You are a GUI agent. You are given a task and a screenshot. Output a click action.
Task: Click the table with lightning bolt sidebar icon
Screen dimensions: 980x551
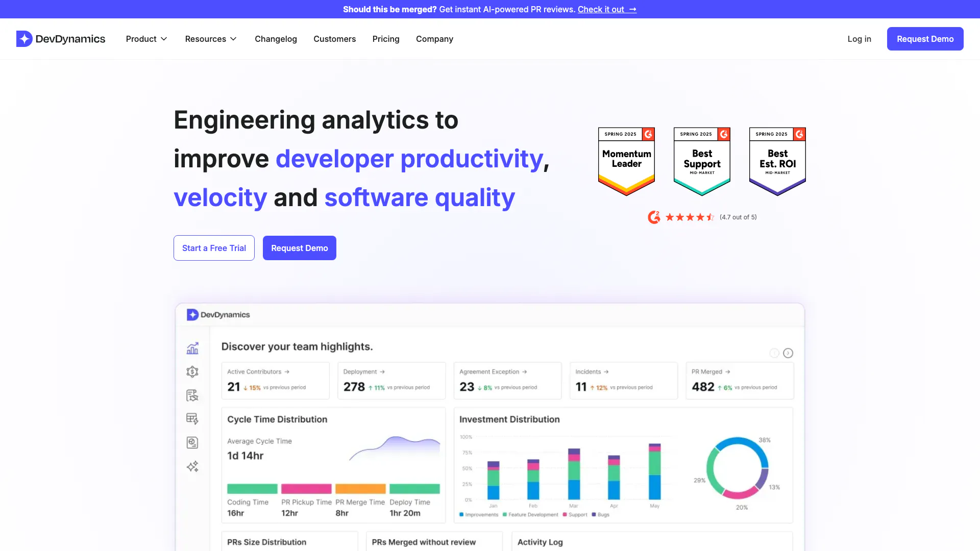tap(192, 419)
